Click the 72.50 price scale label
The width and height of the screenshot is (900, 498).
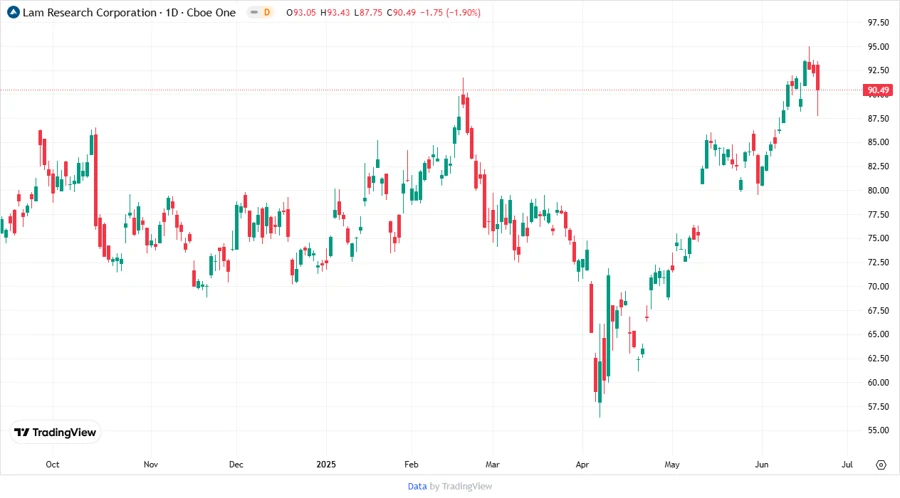tap(878, 262)
